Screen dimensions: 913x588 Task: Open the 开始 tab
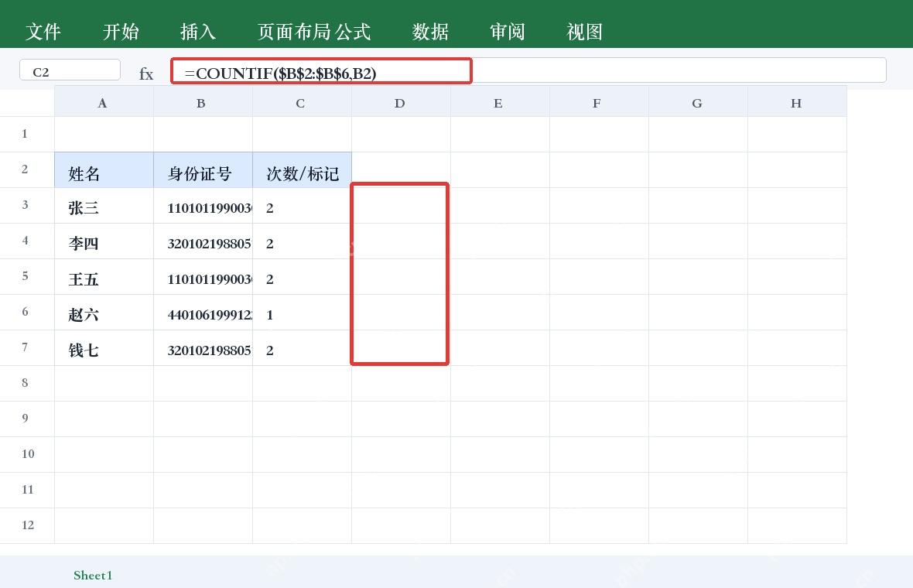pos(121,32)
